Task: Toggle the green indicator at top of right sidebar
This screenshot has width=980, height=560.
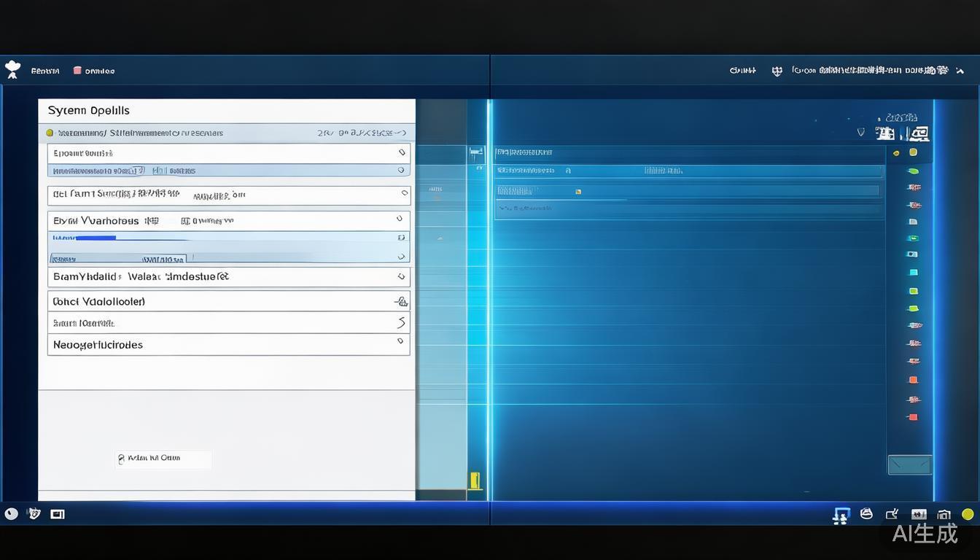Action: tap(912, 171)
